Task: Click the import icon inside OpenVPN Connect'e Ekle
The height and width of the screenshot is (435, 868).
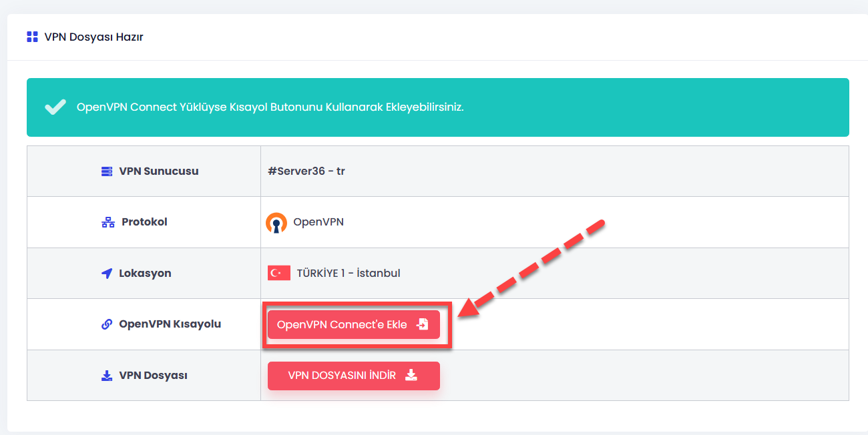Action: pyautogui.click(x=422, y=325)
